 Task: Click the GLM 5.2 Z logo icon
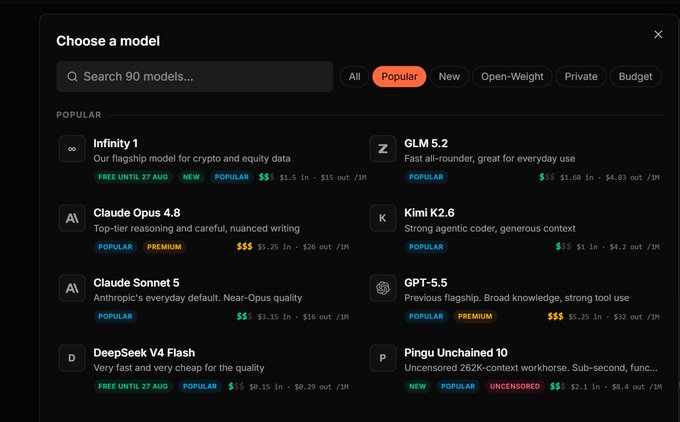click(383, 149)
